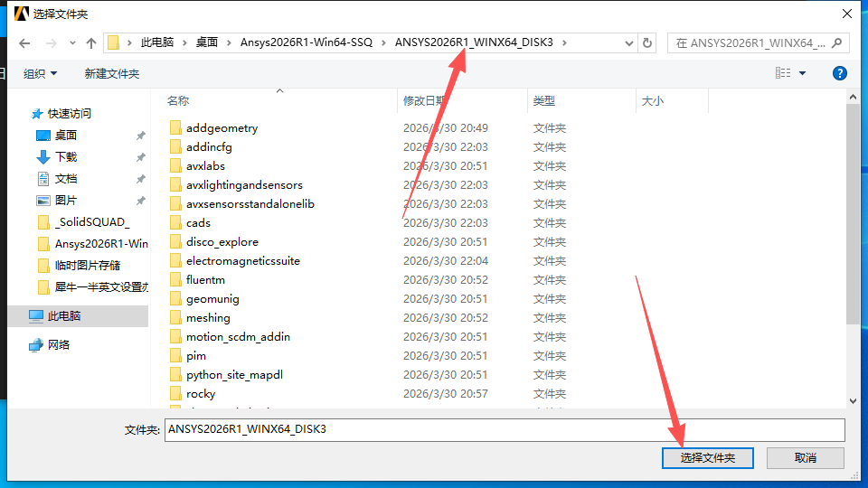868x488 pixels.
Task: Click date 2026/3/30 22:04 of electromagneticssuite
Action: (x=446, y=260)
